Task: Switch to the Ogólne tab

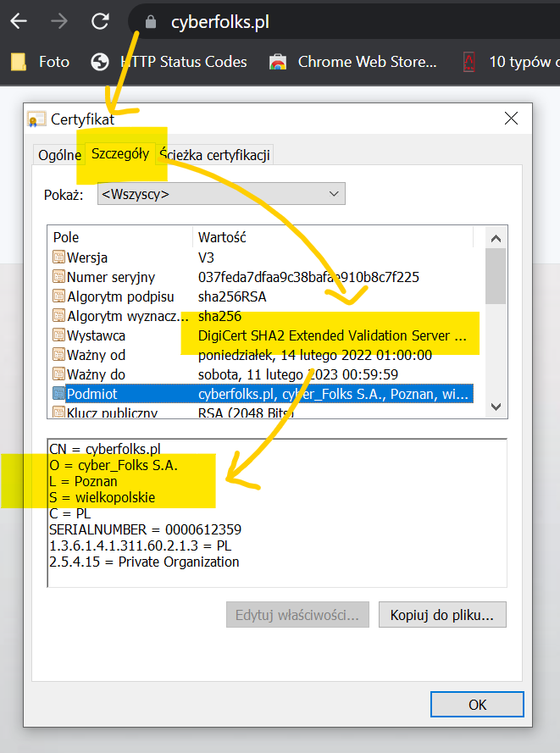Action: coord(58,155)
